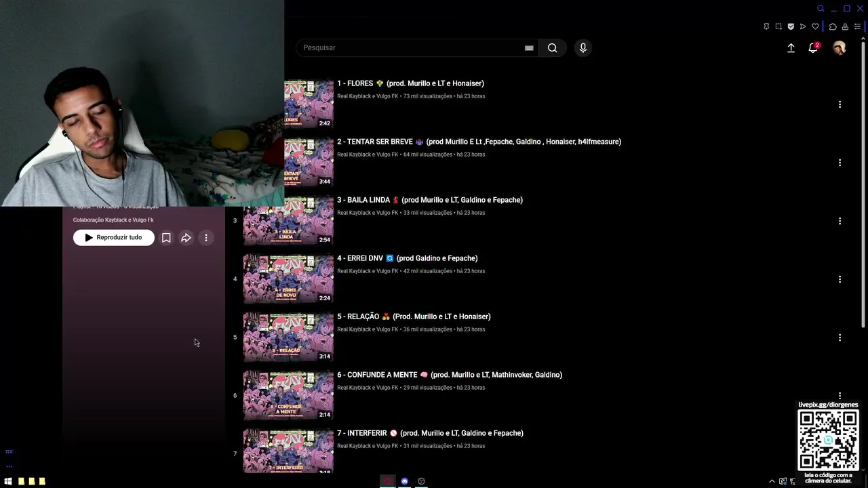Open channel link under 7 - INTERFERIR

[x=368, y=446]
